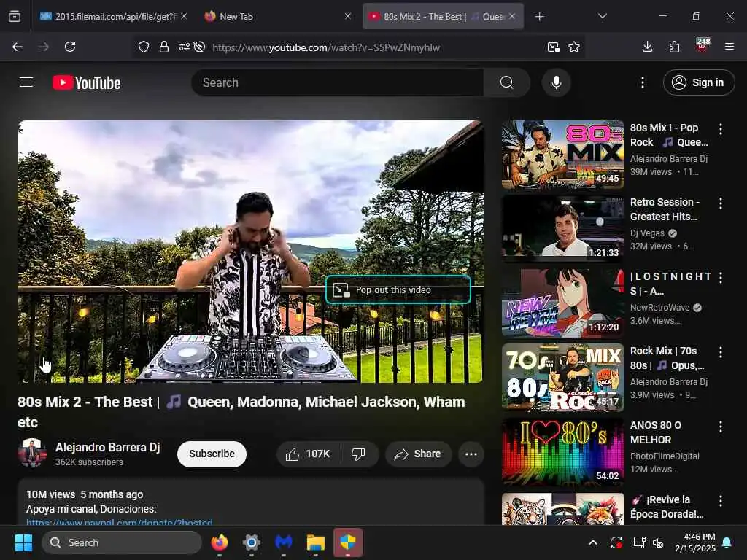Viewport: 747px width, 560px height.
Task: Open Dj Vegas channel link
Action: point(647,233)
